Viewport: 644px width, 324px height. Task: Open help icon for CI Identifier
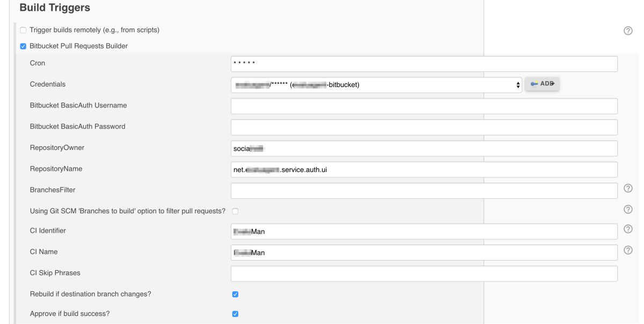pyautogui.click(x=628, y=229)
